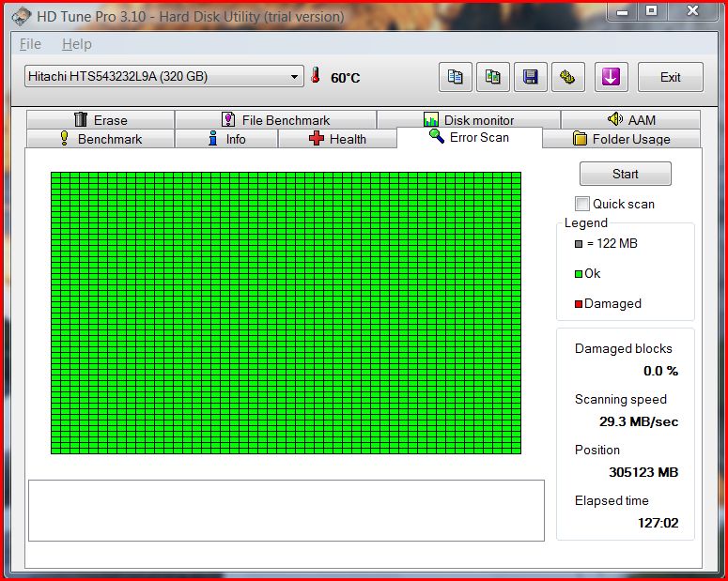Click the HD Tune title bar app icon

(22, 17)
